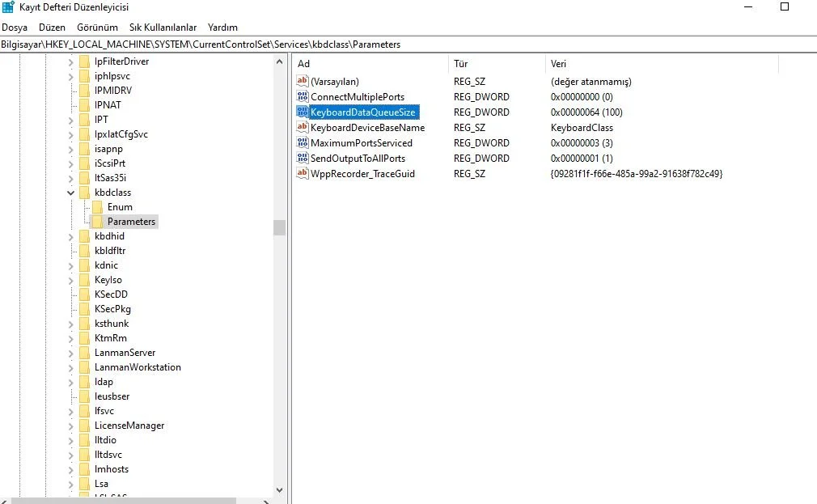Click the GUID data of WppRecorder_TraceGuid
This screenshot has width=817, height=504.
pyautogui.click(x=637, y=174)
